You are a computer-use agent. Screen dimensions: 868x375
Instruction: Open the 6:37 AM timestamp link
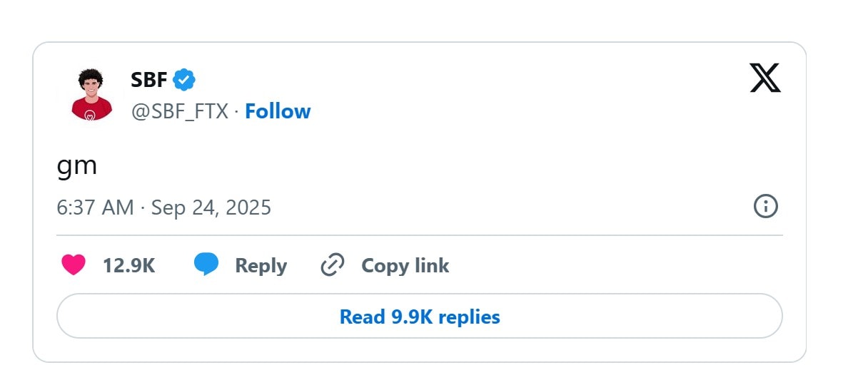95,207
